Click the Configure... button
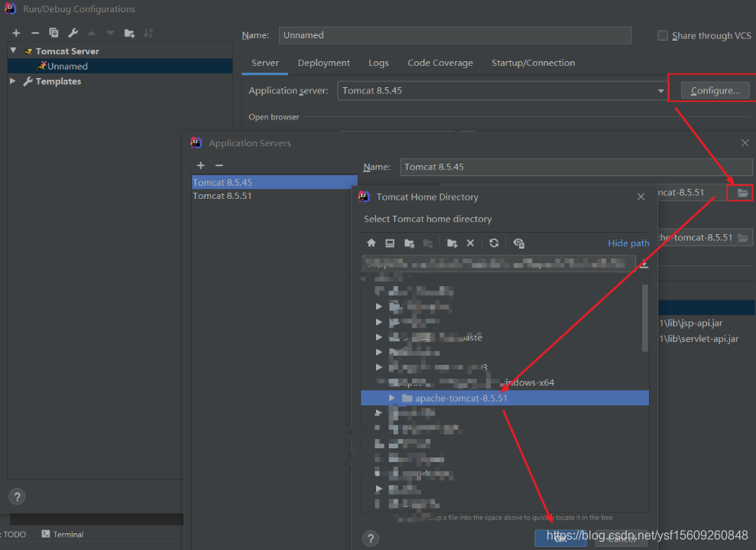The image size is (756, 550). [715, 91]
